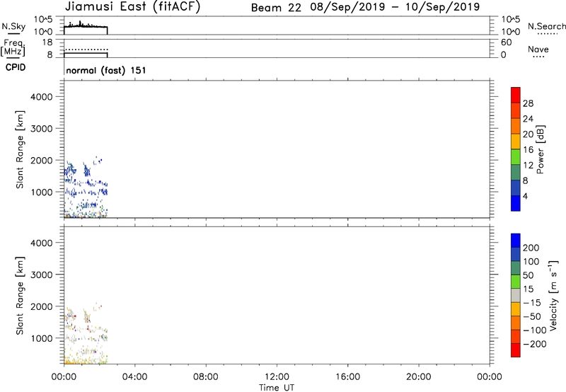Image resolution: width=566 pixels, height=392 pixels.
Task: Click the '-15' label on Velocity colorbar
Action: click(531, 303)
